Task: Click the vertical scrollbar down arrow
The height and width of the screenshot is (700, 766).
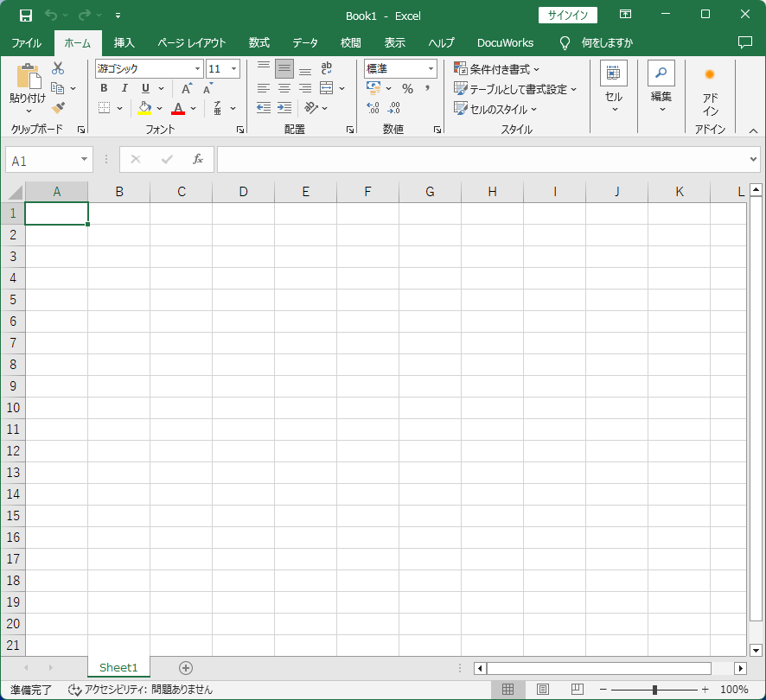Action: click(756, 650)
